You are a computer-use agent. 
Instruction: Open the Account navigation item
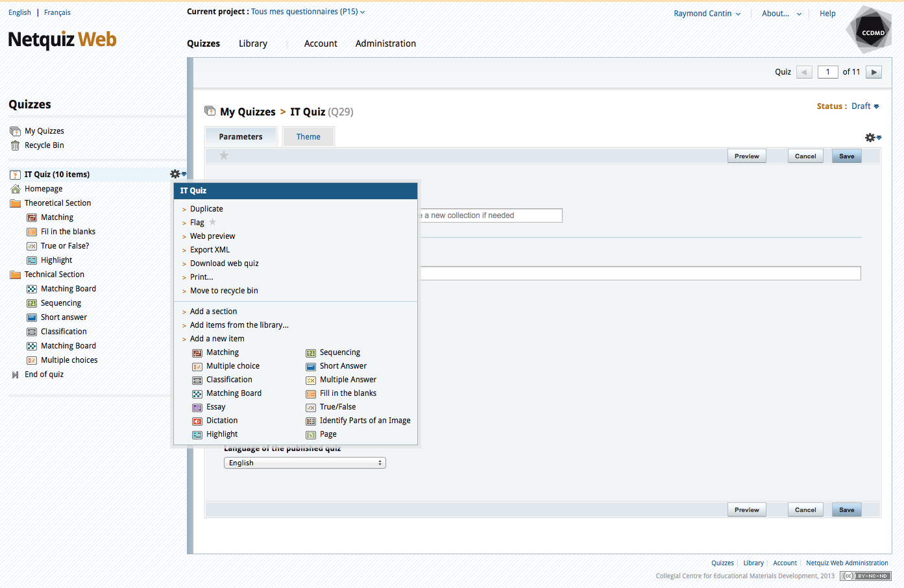(321, 43)
